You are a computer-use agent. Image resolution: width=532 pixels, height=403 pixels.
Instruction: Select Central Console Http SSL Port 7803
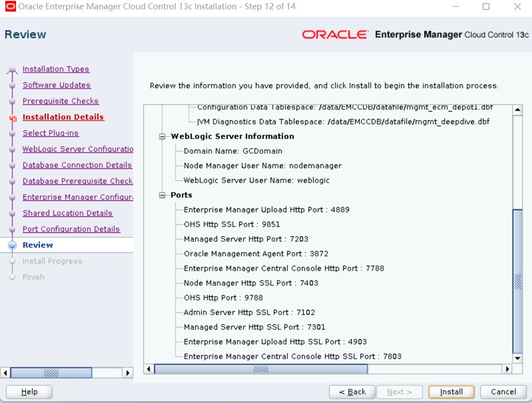tap(292, 356)
